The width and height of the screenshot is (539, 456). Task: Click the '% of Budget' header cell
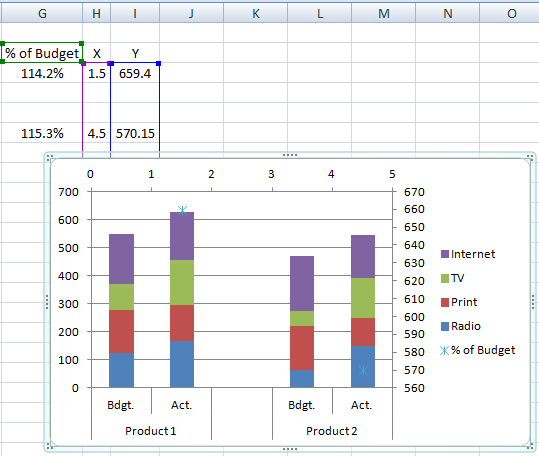click(x=42, y=53)
